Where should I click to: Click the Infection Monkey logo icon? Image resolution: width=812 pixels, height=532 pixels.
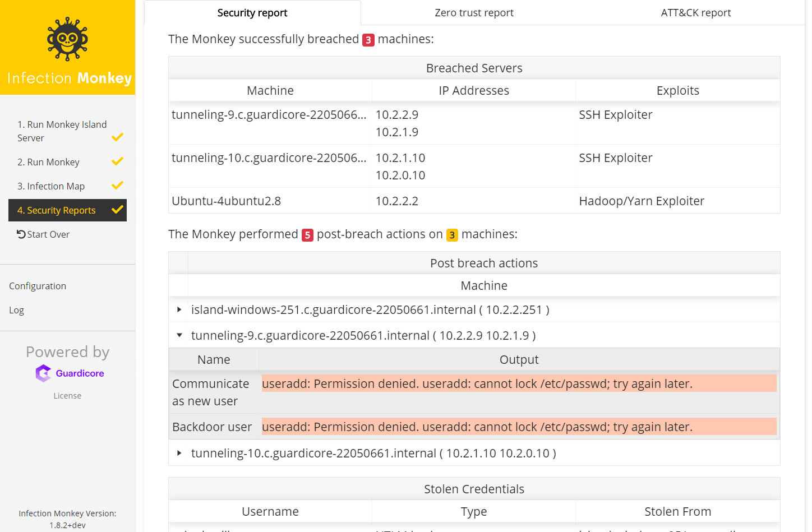pos(67,39)
